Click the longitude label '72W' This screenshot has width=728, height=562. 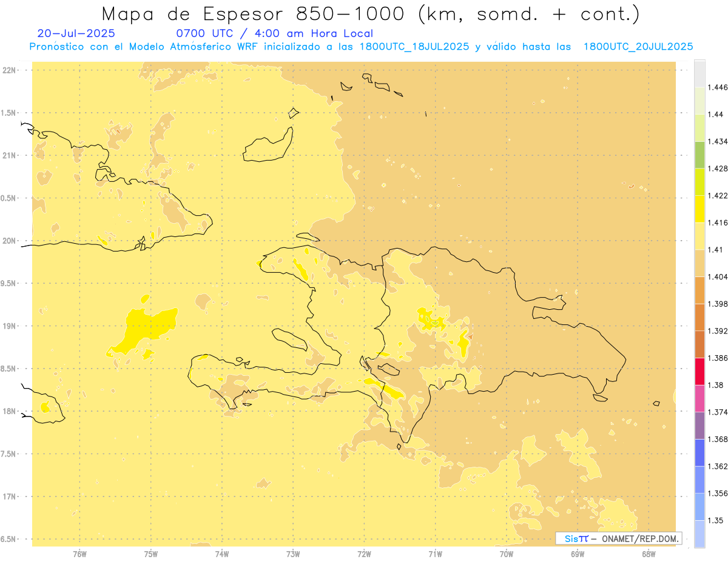click(x=364, y=554)
